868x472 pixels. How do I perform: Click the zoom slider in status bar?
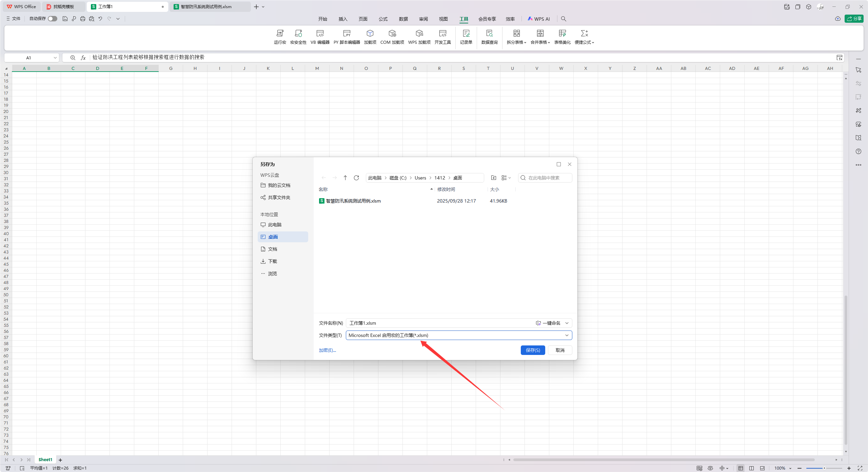pyautogui.click(x=824, y=468)
